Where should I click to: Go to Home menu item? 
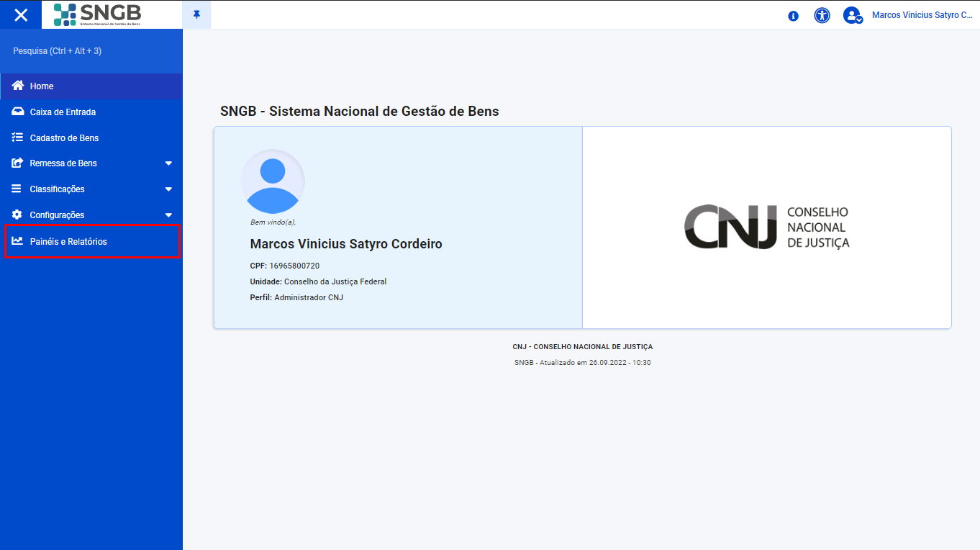[x=91, y=86]
